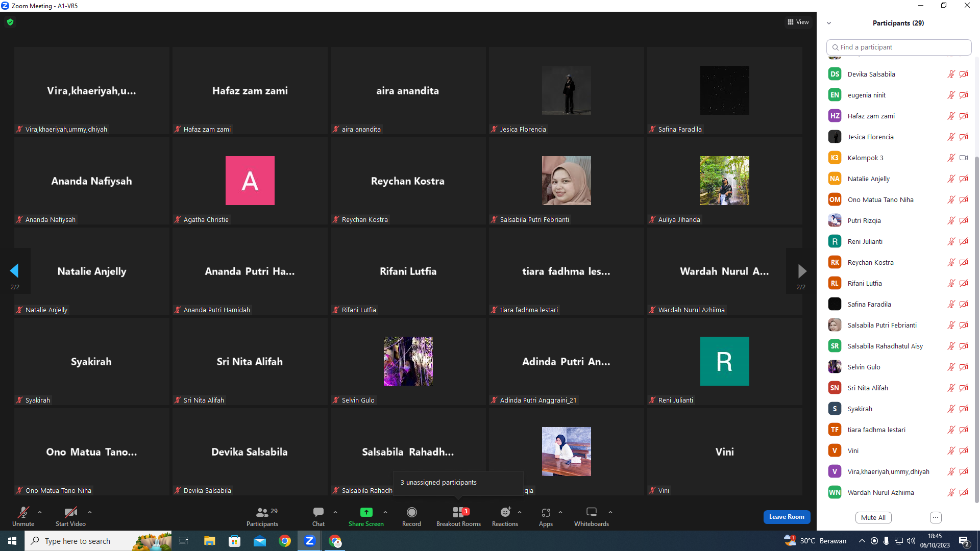The height and width of the screenshot is (551, 980).
Task: Select Agatha Christie video tile
Action: tap(250, 181)
